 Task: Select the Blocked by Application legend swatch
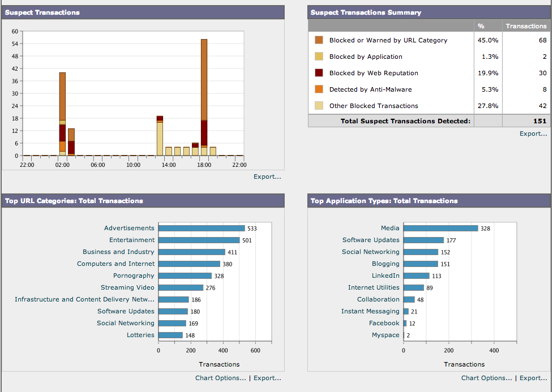tap(319, 57)
